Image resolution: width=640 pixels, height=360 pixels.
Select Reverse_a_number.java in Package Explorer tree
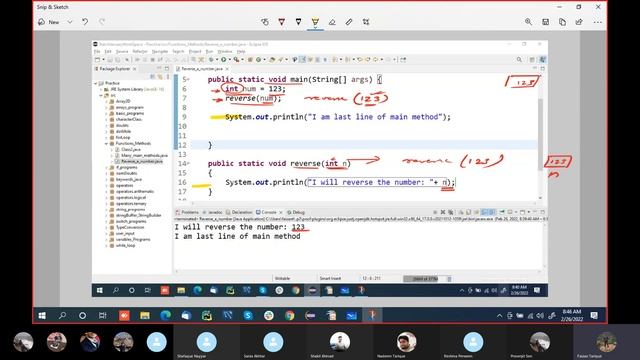(142, 161)
